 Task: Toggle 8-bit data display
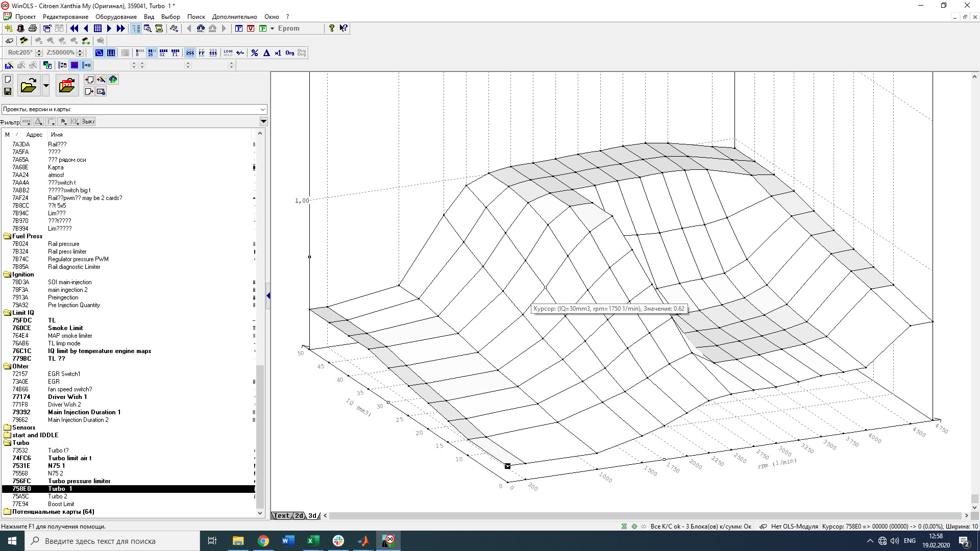(140, 53)
